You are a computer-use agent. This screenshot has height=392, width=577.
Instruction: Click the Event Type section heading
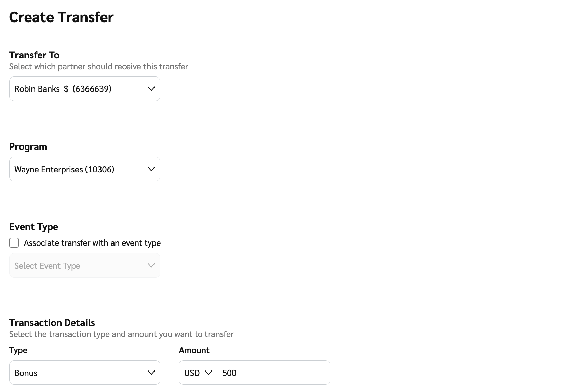(x=33, y=227)
